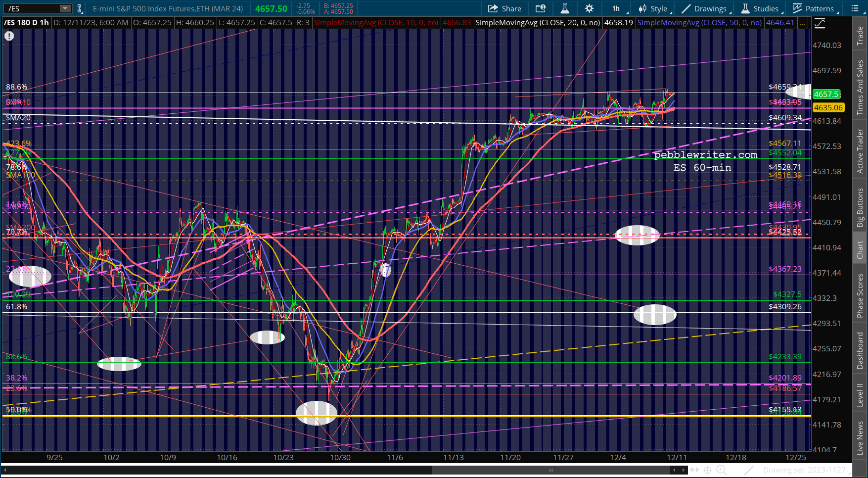The width and height of the screenshot is (868, 478).
Task: Open the Times And Sales side tab
Action: point(860,88)
